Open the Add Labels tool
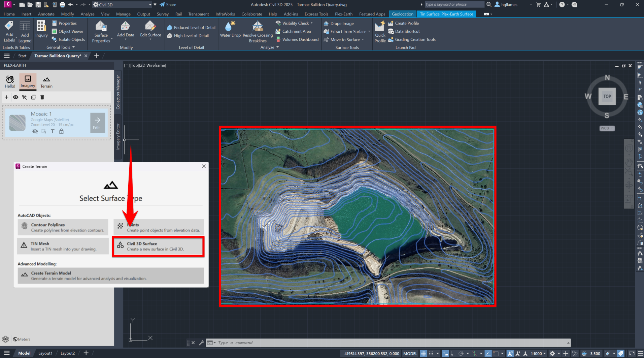The width and height of the screenshot is (644, 358). click(9, 31)
